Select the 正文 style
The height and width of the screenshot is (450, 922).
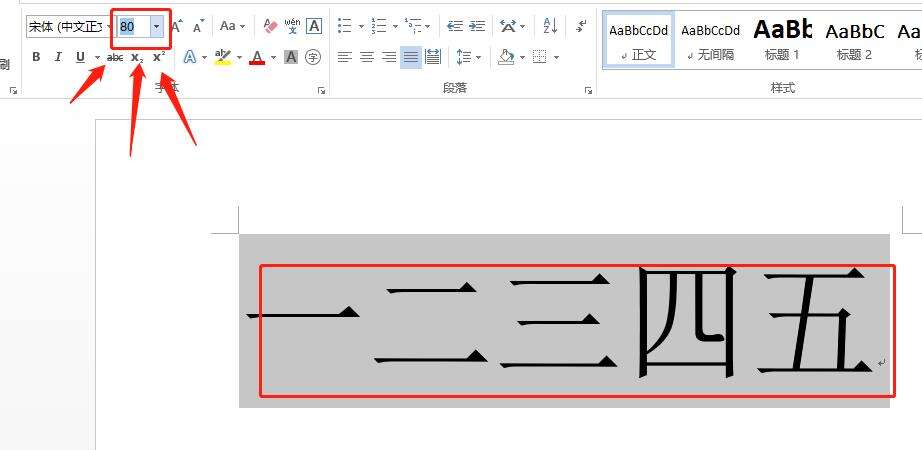pos(639,41)
